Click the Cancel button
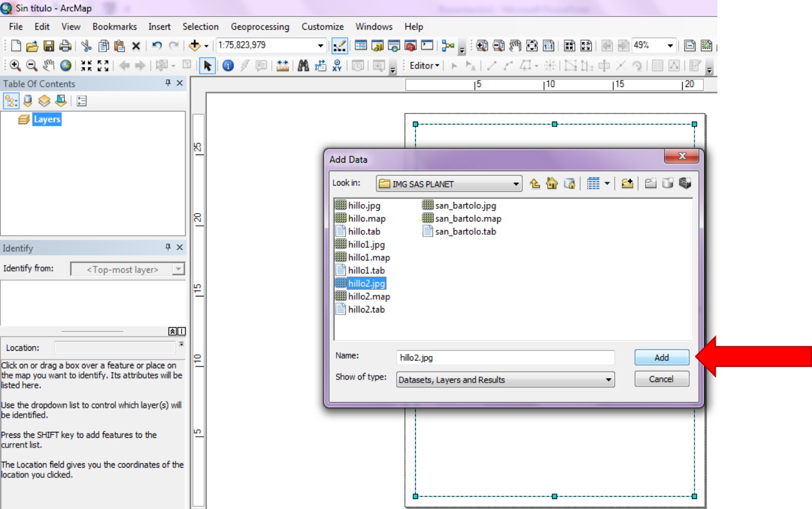The height and width of the screenshot is (509, 812). (662, 379)
